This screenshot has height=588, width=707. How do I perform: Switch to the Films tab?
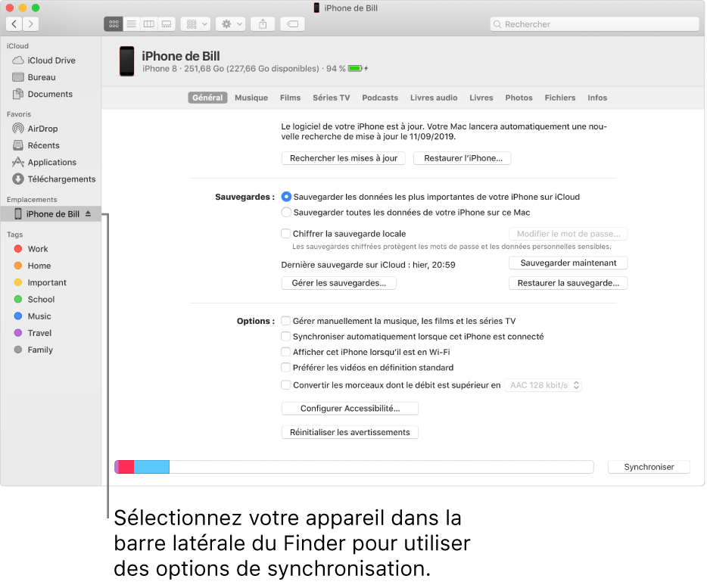tap(290, 98)
